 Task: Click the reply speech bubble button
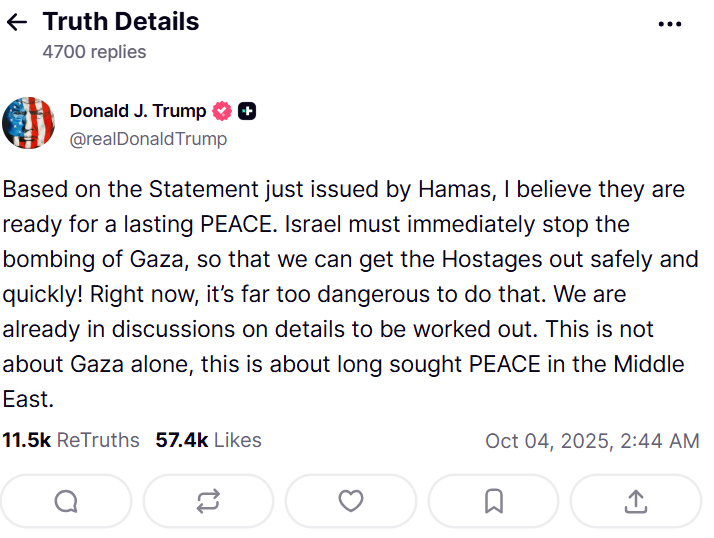click(66, 502)
